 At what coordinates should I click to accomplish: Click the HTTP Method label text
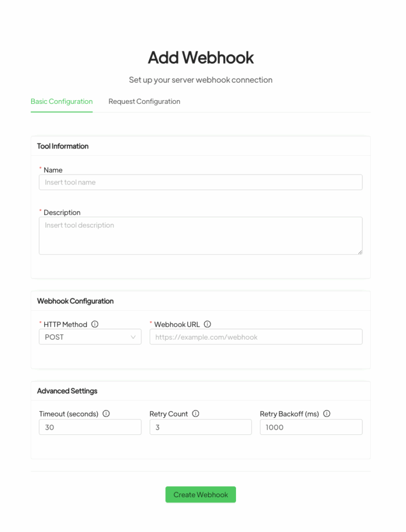click(66, 324)
